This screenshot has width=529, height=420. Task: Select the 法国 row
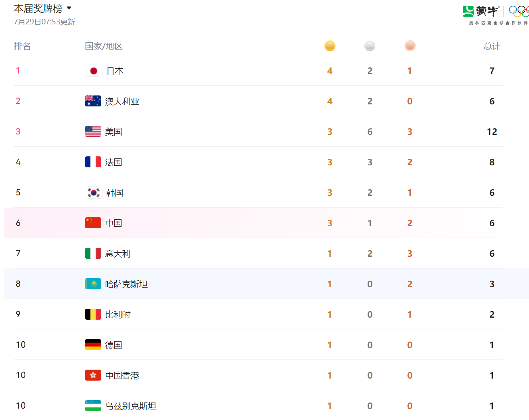[258, 162]
